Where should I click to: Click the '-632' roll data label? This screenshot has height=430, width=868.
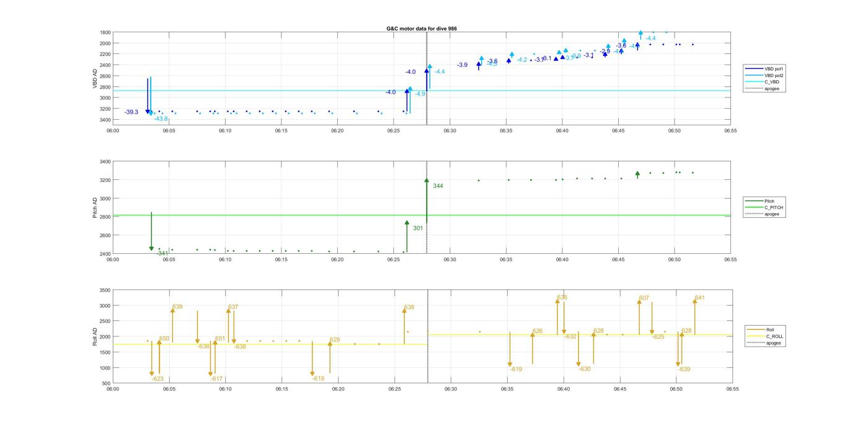(x=570, y=336)
